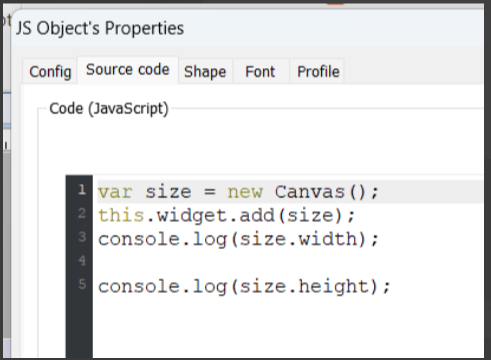Open the Shape tab
This screenshot has height=360, width=491.
pyautogui.click(x=205, y=71)
